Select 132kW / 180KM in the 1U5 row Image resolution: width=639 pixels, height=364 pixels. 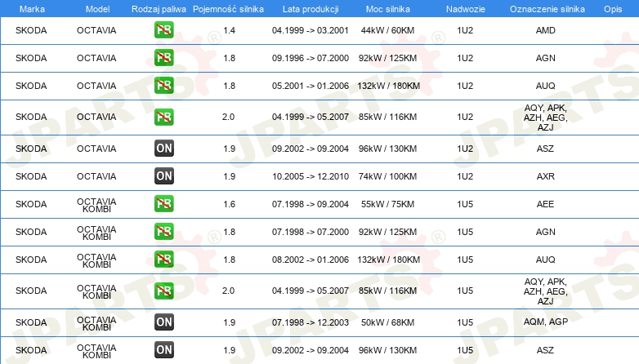pyautogui.click(x=388, y=260)
